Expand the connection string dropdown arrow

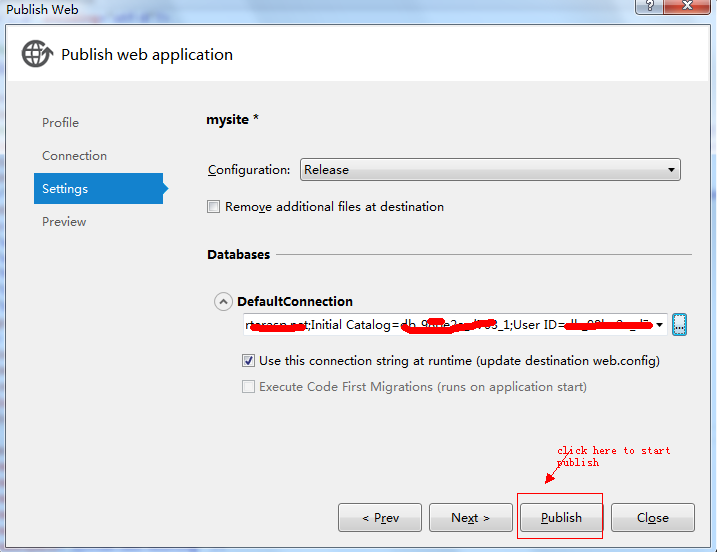(660, 325)
